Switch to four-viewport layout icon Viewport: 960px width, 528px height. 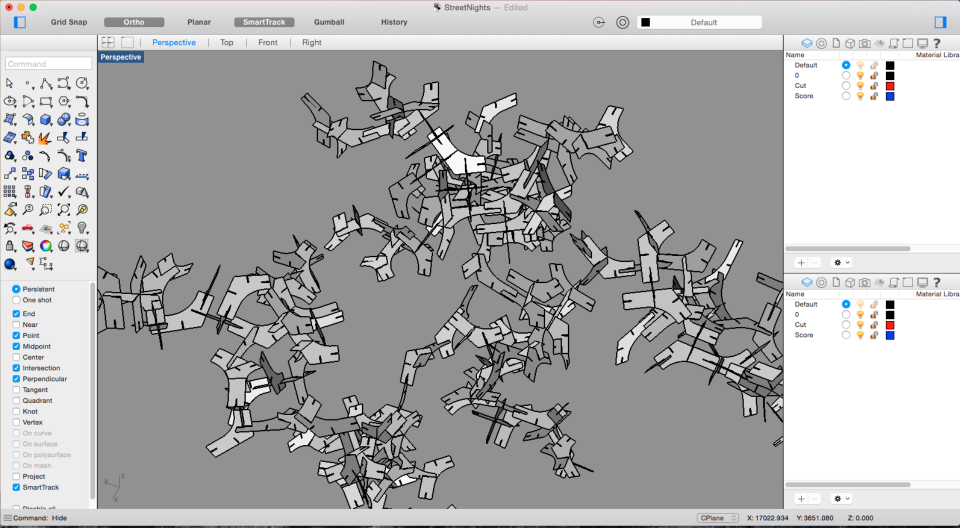click(108, 43)
